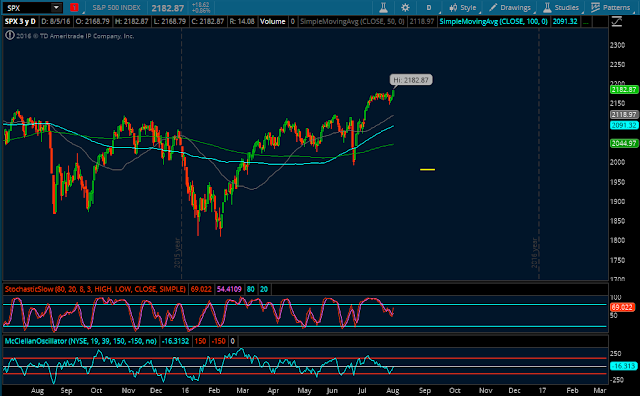Click the close value C: 2182.87
Viewport: 640px width, 396px height.
208,21
